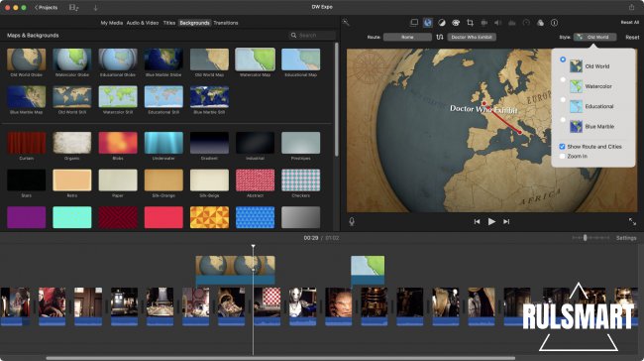Click the timeline playhead marker
The height and width of the screenshot is (361, 644).
[253, 246]
